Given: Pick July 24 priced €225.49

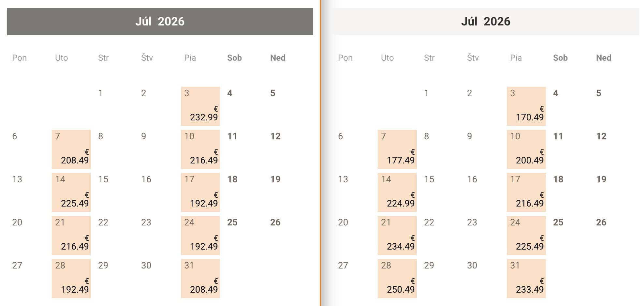Looking at the screenshot, I should click(526, 236).
